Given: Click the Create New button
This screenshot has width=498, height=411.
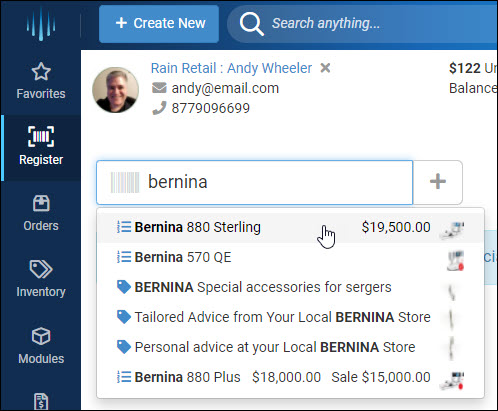Looking at the screenshot, I should (159, 24).
